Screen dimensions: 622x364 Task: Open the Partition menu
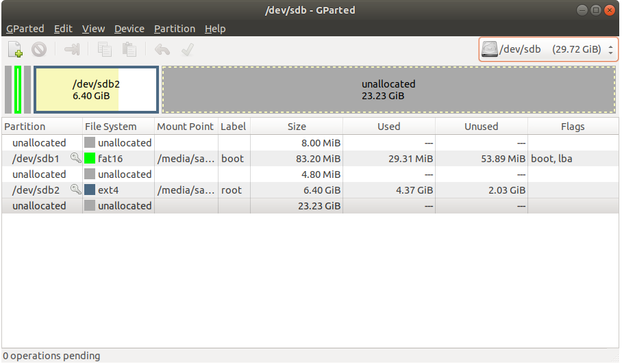tap(175, 29)
